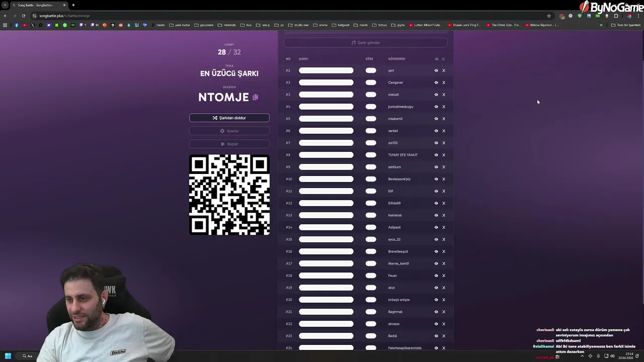Screen dimensions: 644x362
Task: Expand the router bookmarks folder
Action: [x=158, y=25]
